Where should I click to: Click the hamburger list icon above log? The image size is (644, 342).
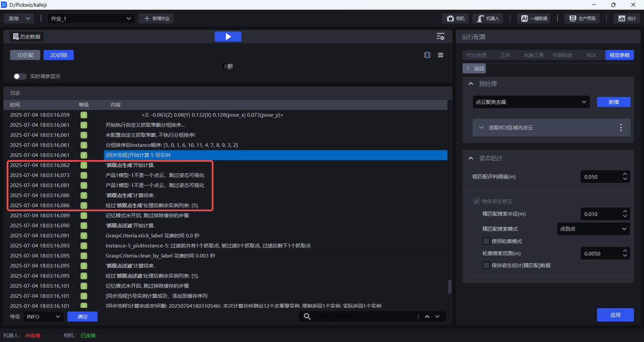441,55
